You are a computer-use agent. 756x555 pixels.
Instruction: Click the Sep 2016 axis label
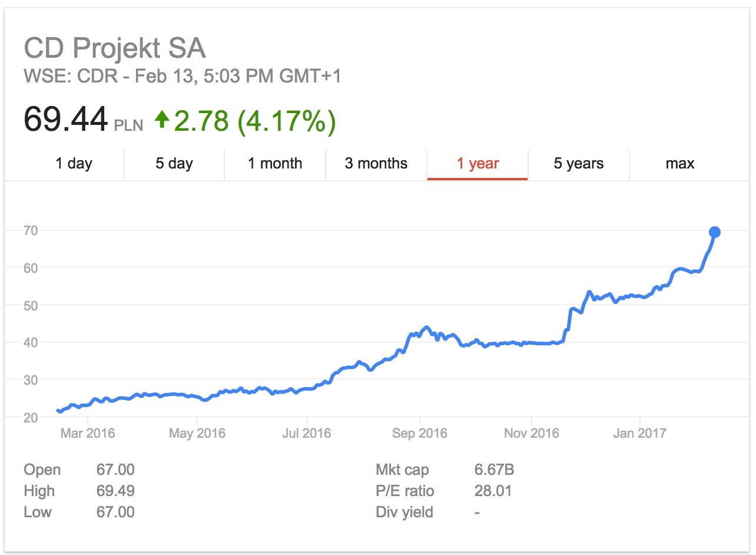pos(420,434)
